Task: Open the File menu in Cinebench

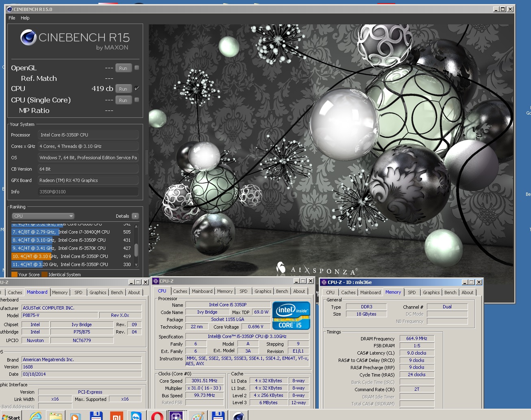Action: pos(12,18)
